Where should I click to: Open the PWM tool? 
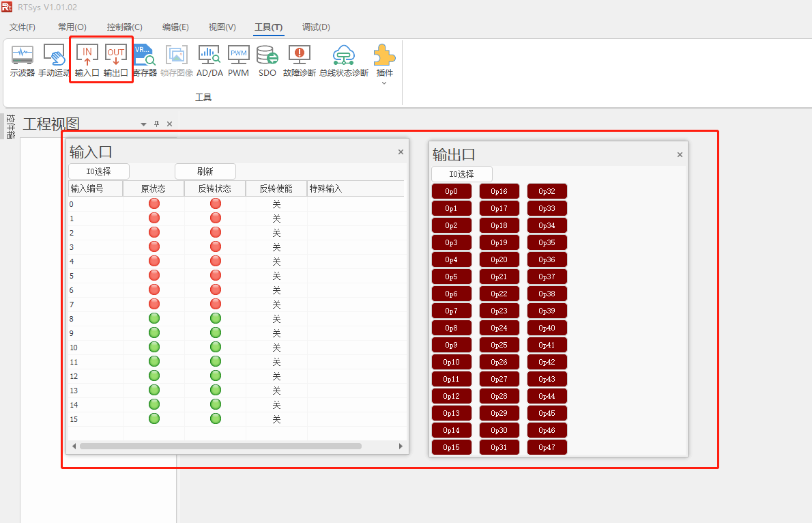click(239, 61)
